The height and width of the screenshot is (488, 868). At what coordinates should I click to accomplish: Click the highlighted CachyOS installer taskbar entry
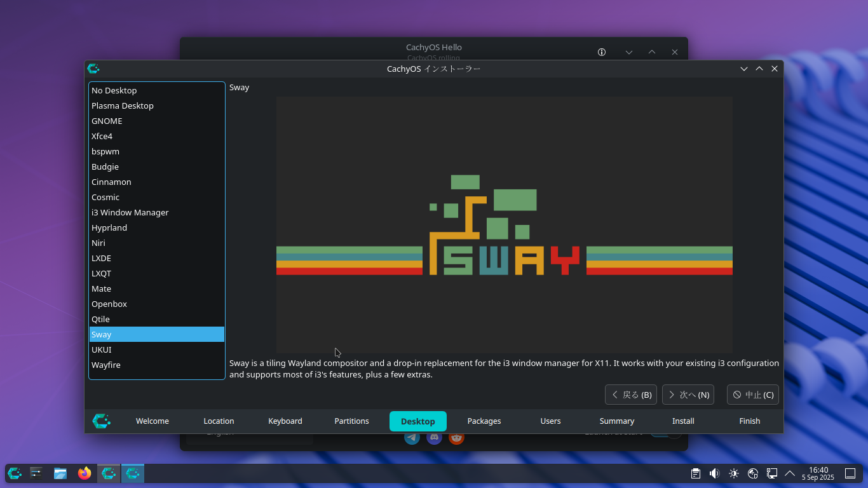click(133, 473)
